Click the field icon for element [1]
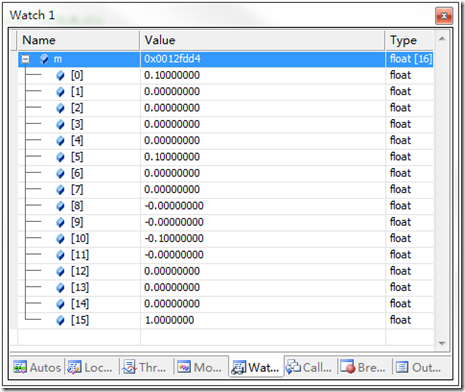 coord(60,92)
